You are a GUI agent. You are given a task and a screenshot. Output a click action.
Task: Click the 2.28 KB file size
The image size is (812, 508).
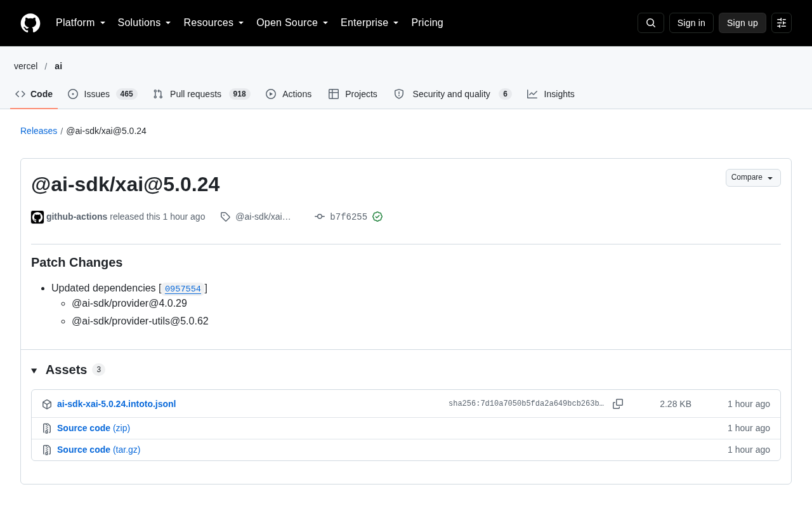[x=676, y=404]
